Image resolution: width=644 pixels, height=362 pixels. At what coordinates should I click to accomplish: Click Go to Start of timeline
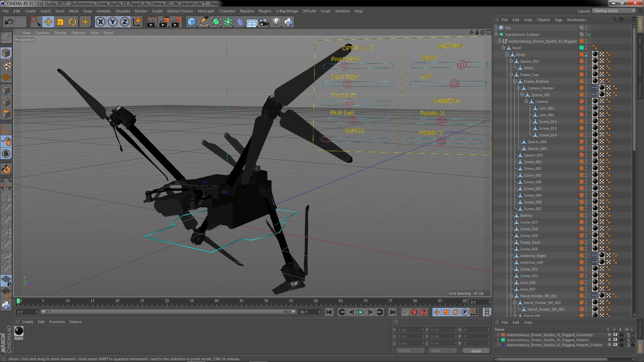[x=329, y=312]
